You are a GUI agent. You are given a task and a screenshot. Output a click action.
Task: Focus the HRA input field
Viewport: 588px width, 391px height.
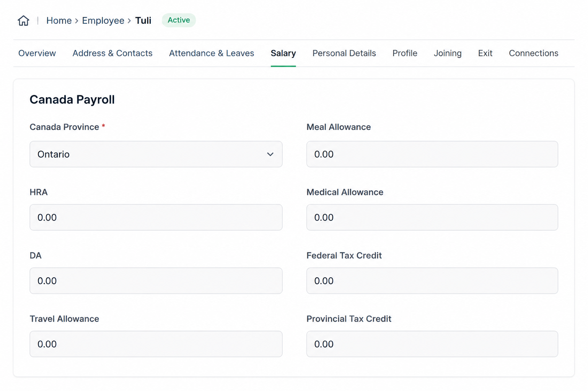pyautogui.click(x=156, y=217)
